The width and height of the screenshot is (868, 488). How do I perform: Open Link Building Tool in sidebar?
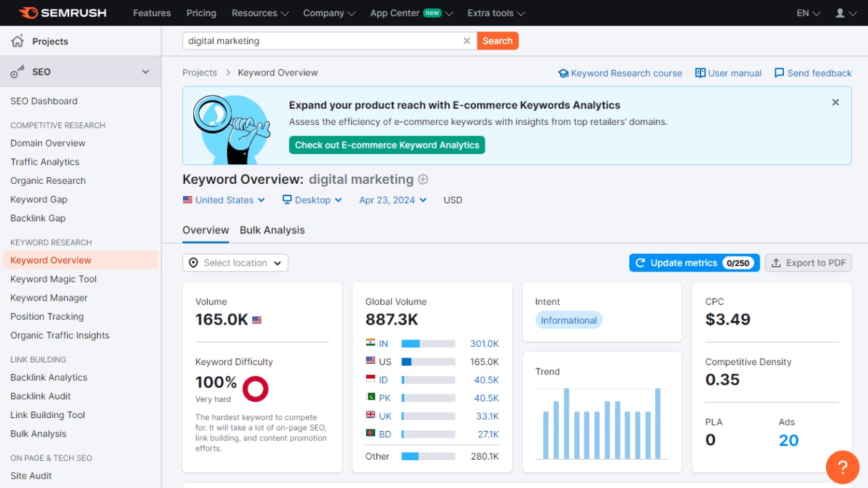[x=47, y=415]
